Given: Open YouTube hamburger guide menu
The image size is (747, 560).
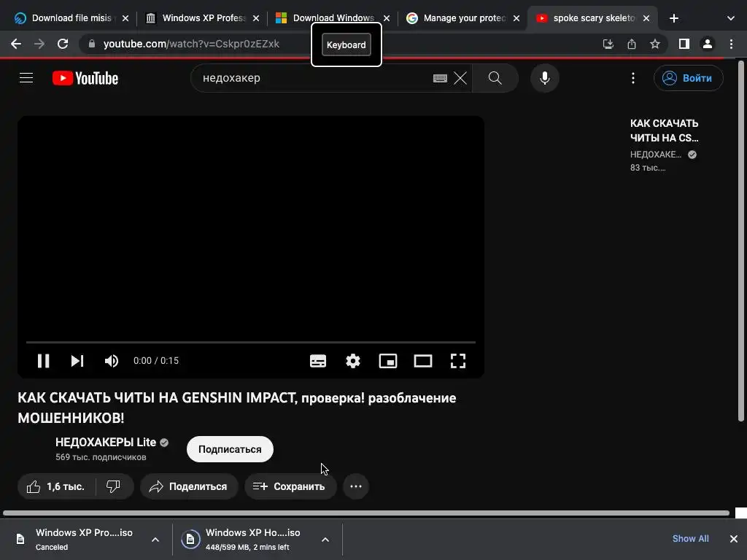Looking at the screenshot, I should (x=26, y=77).
